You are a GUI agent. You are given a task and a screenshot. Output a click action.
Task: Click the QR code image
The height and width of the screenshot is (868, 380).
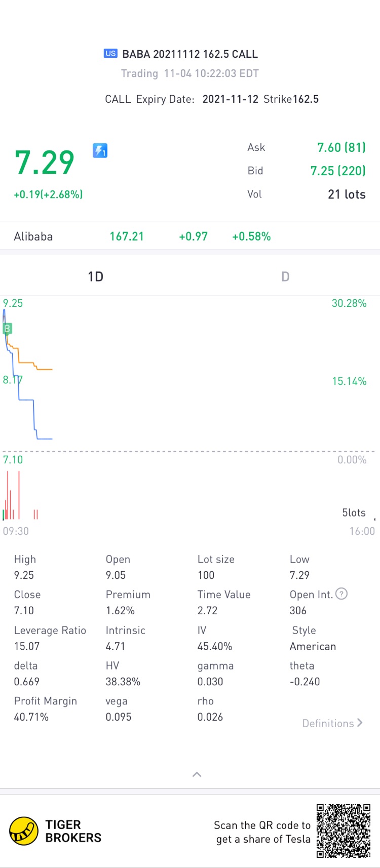[343, 831]
